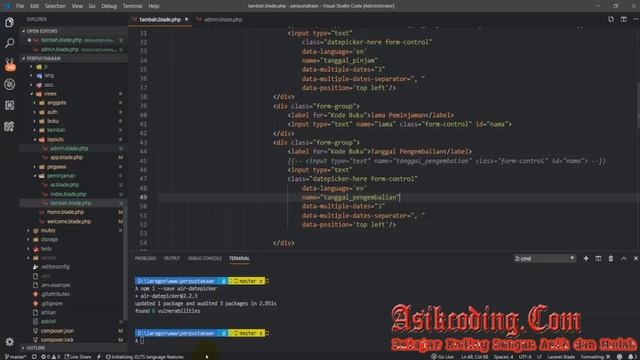Expand the routes folder
Screen dimensions: 640x360
47,231
